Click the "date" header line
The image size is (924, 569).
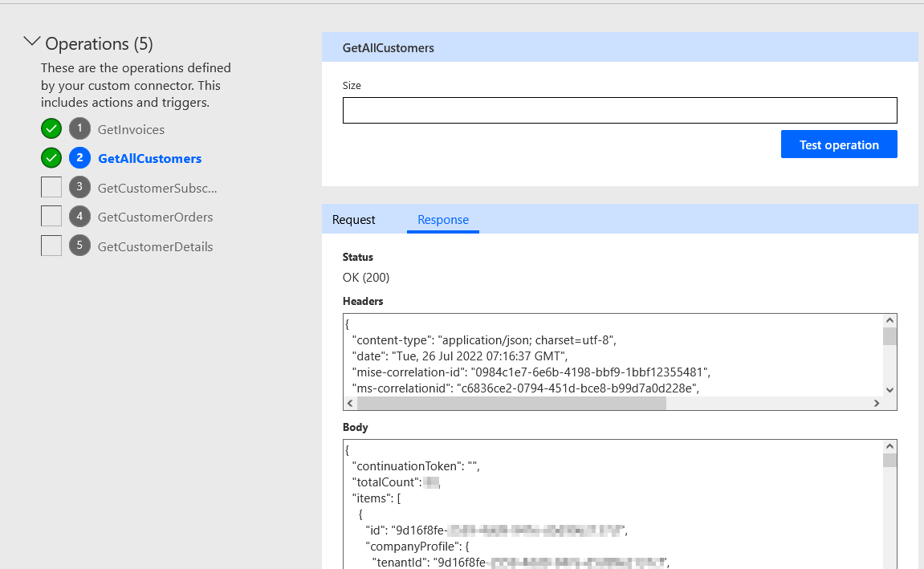[460, 356]
